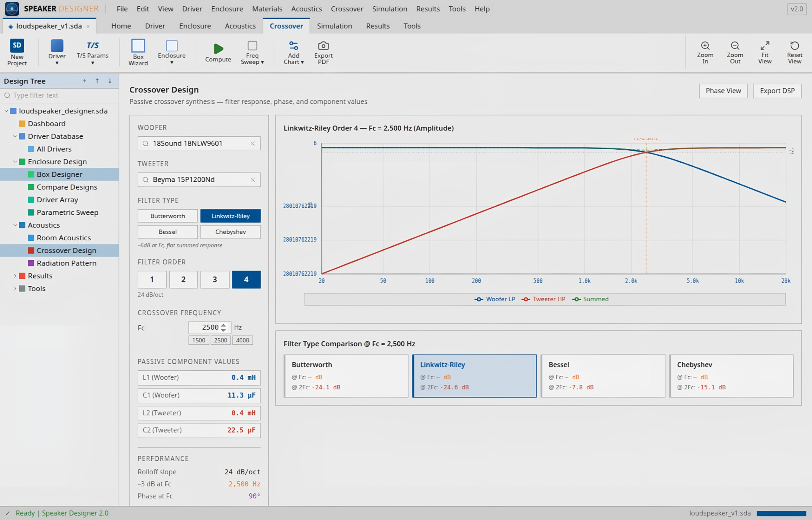Click the New Project icon
812x520 pixels.
17,46
